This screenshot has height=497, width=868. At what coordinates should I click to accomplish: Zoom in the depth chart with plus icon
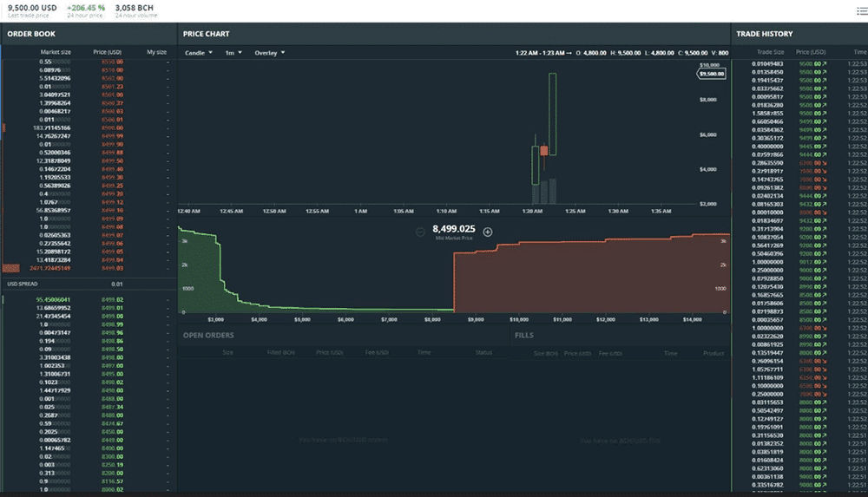point(488,232)
